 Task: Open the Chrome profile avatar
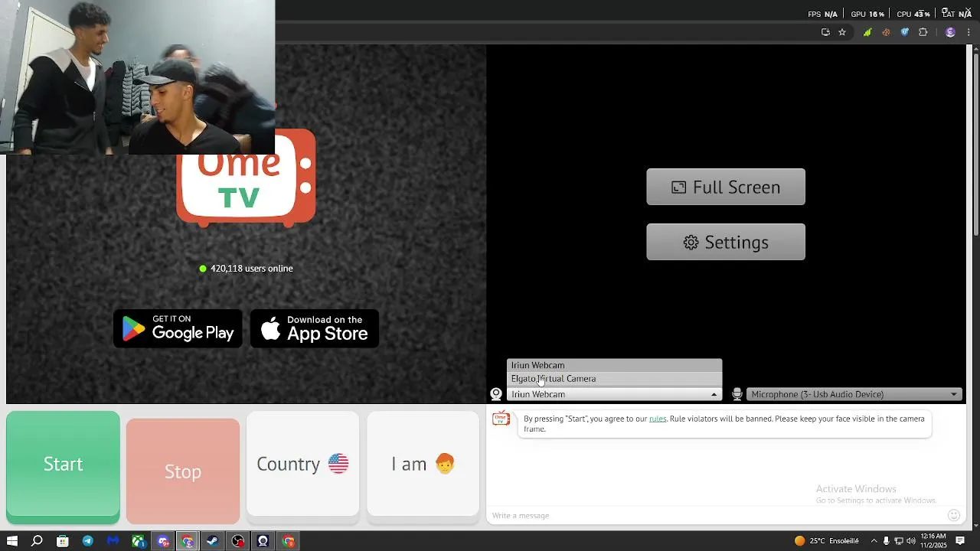pyautogui.click(x=950, y=32)
